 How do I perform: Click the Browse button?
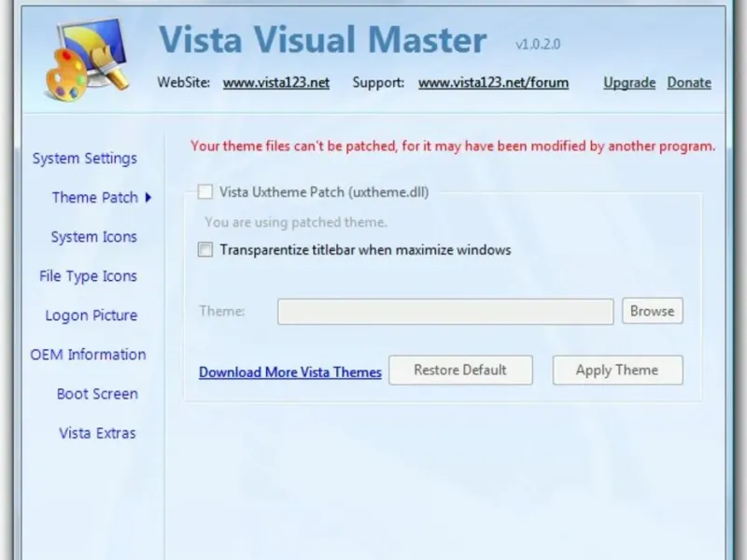(x=652, y=311)
